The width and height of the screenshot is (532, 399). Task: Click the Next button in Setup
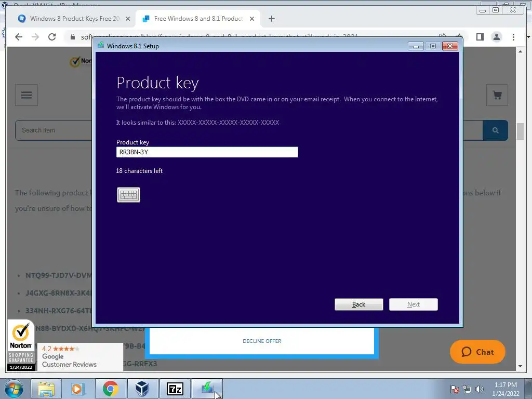[413, 304]
